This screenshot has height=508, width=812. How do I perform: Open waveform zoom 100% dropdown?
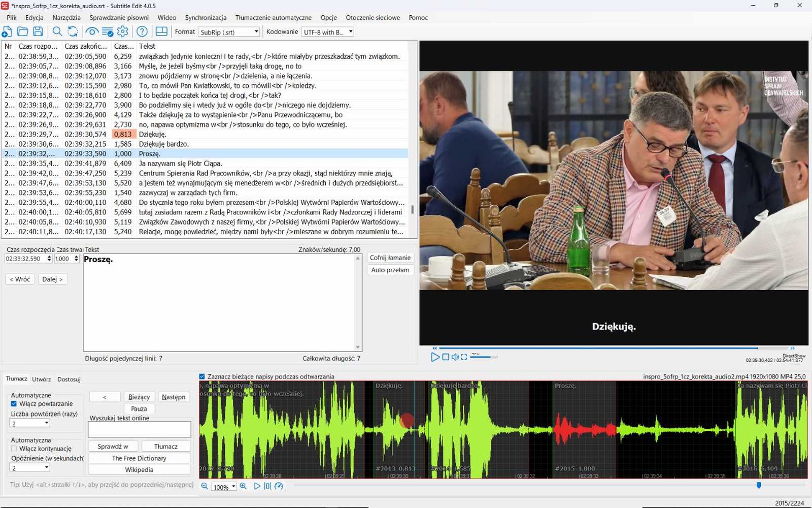tap(224, 487)
